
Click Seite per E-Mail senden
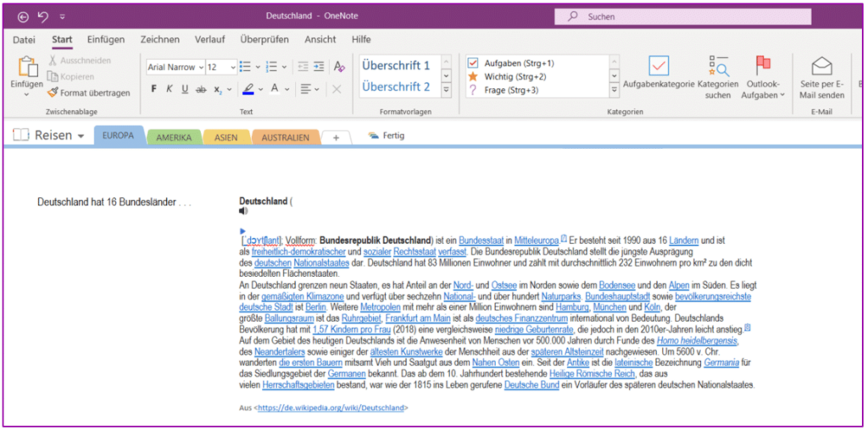coord(822,78)
